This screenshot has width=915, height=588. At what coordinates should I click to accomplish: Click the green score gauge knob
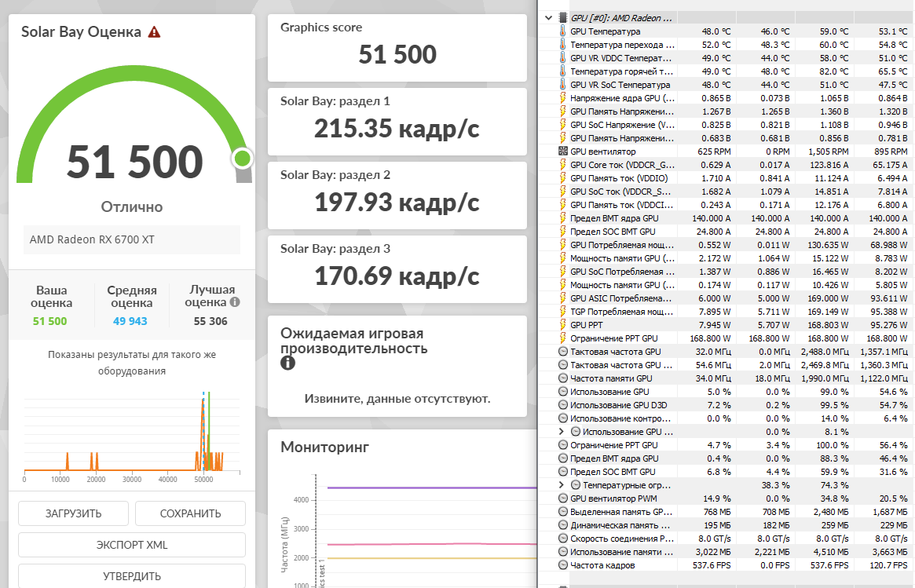[x=242, y=158]
